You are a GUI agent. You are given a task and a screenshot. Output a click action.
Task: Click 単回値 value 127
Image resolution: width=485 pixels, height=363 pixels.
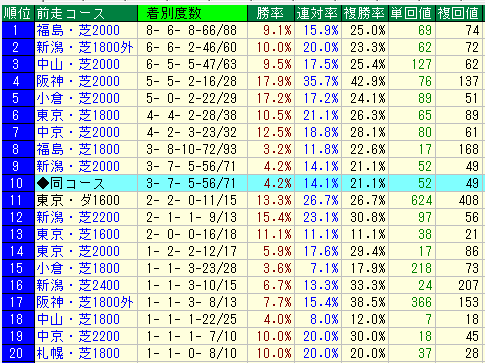(x=422, y=65)
